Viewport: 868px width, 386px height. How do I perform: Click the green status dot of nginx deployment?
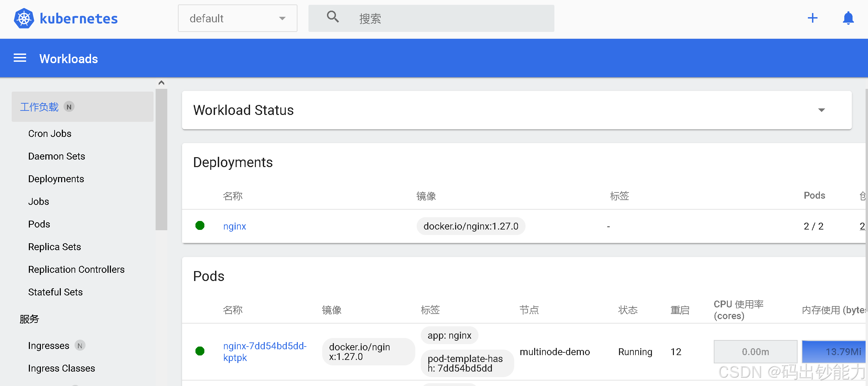(200, 226)
